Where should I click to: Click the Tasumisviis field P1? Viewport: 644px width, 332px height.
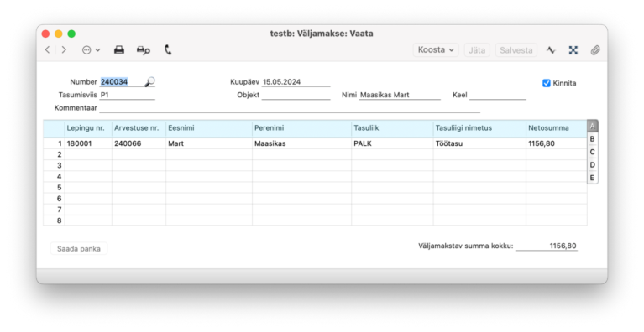(128, 95)
